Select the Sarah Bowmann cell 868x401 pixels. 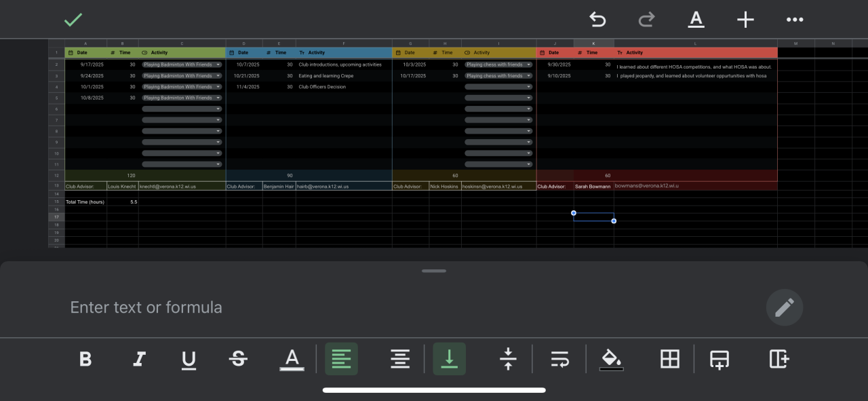pyautogui.click(x=594, y=186)
